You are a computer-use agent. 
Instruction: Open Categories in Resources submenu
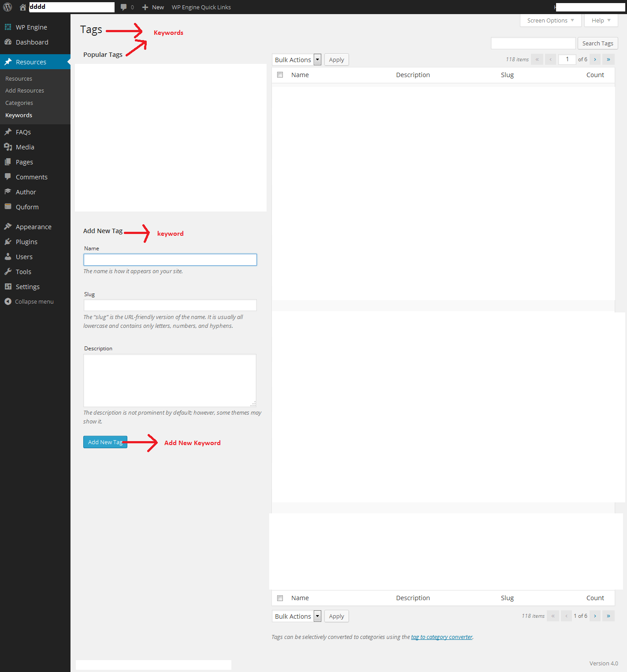point(19,103)
